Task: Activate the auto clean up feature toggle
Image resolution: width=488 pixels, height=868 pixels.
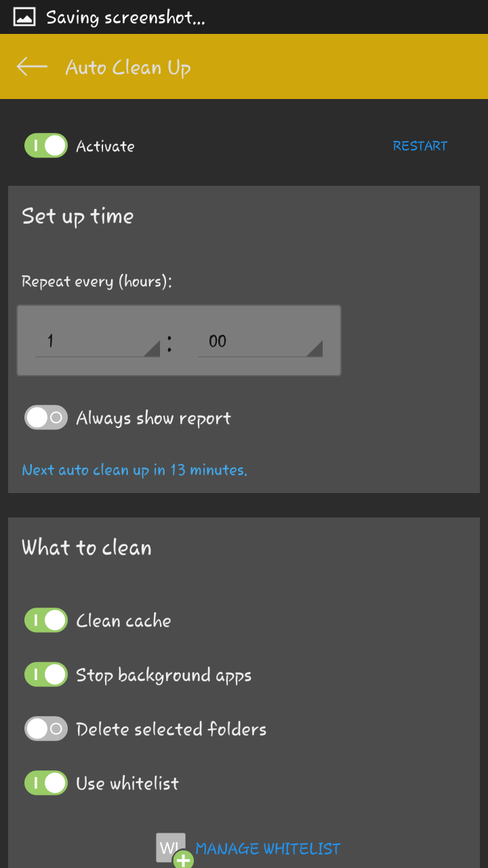Action: [45, 145]
